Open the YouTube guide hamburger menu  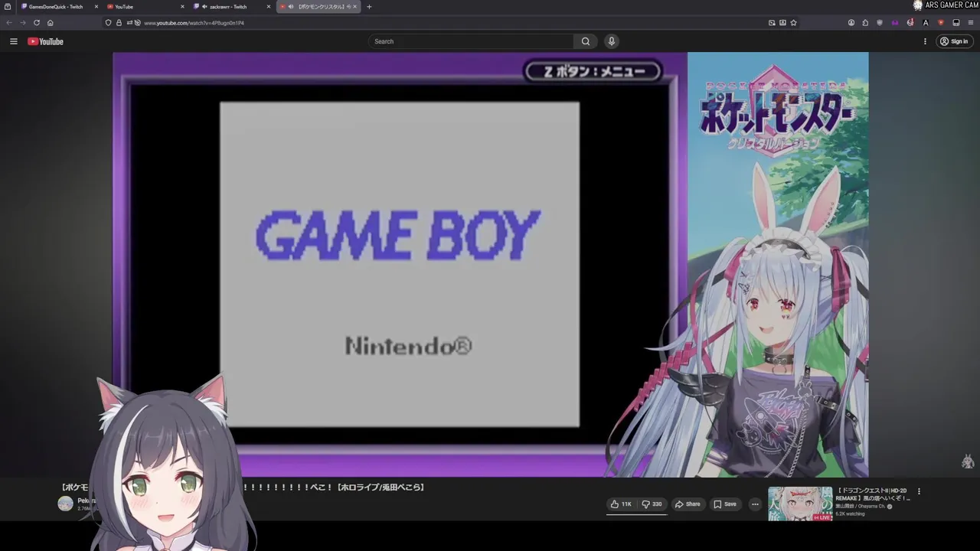point(13,41)
